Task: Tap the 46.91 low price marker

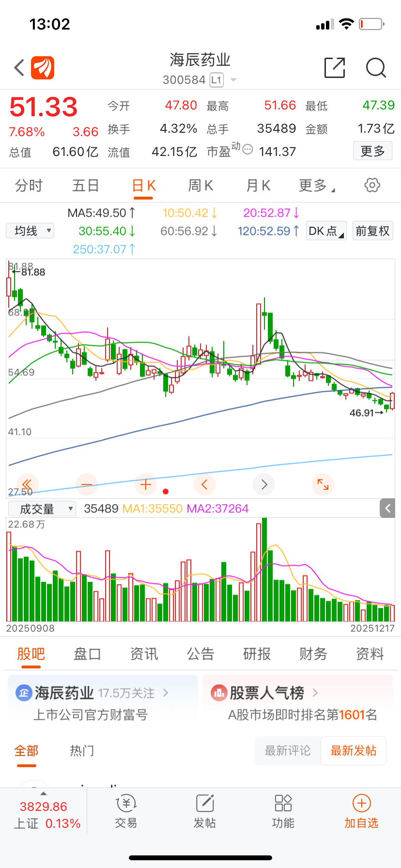Action: pyautogui.click(x=367, y=413)
